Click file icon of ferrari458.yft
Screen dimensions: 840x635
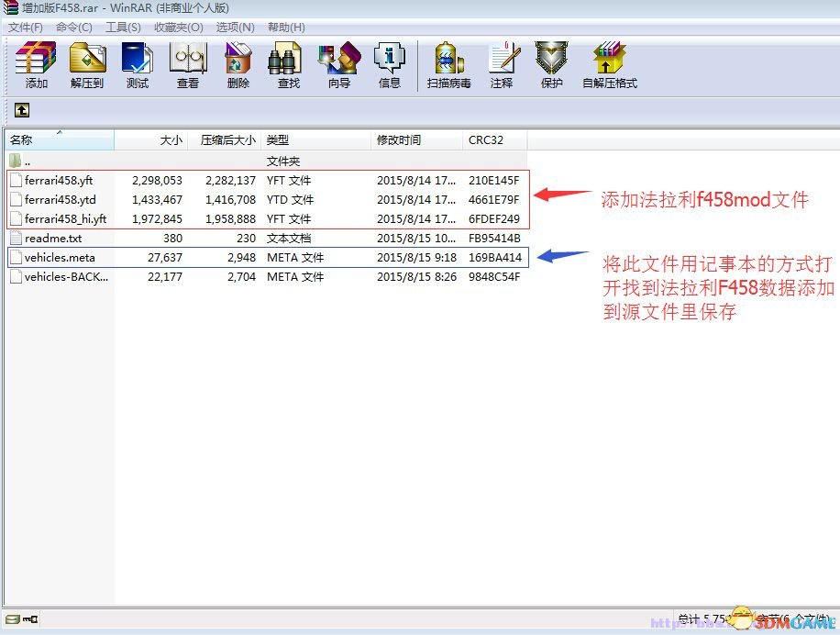point(16,180)
